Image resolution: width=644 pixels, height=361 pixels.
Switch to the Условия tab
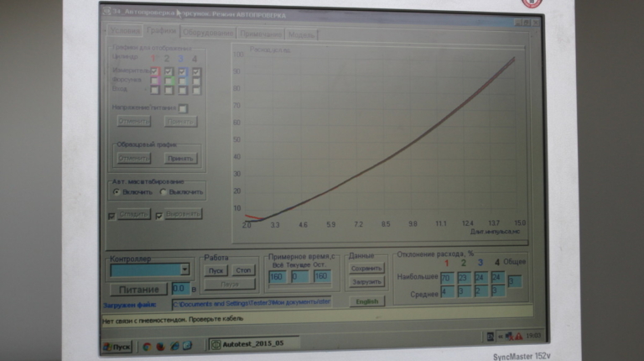tap(122, 32)
